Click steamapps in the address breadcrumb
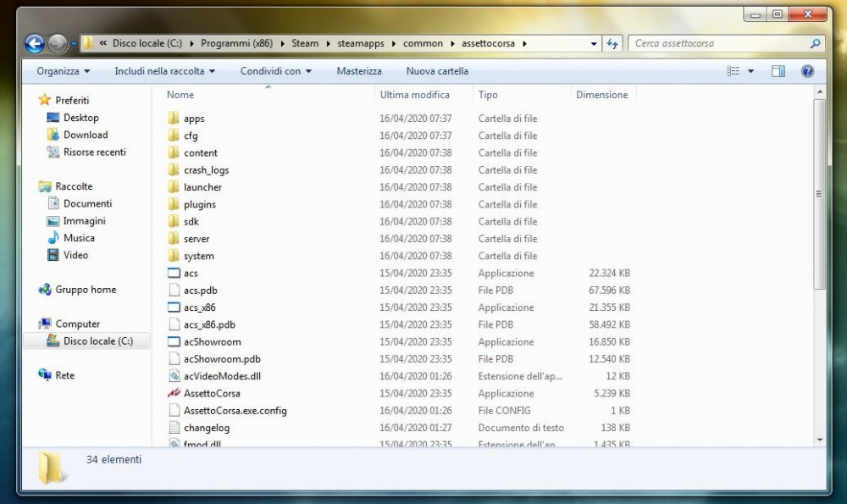Image resolution: width=847 pixels, height=504 pixels. [361, 44]
